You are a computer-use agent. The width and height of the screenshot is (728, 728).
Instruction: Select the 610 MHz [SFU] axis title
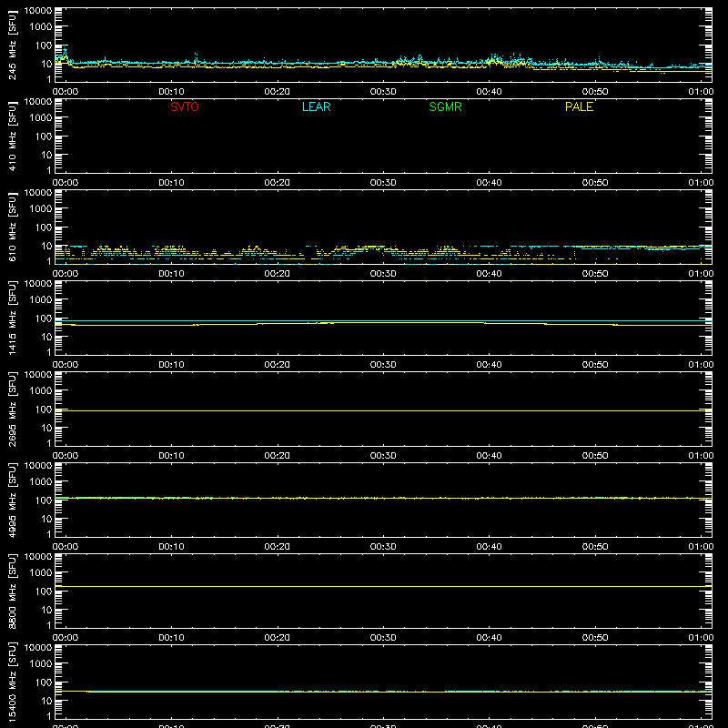coord(12,227)
